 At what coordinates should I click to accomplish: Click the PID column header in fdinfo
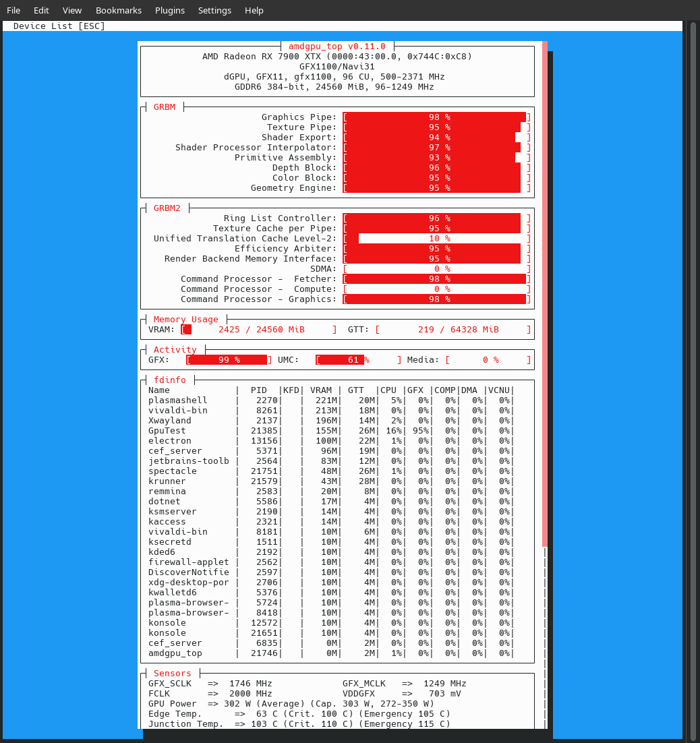tap(259, 390)
